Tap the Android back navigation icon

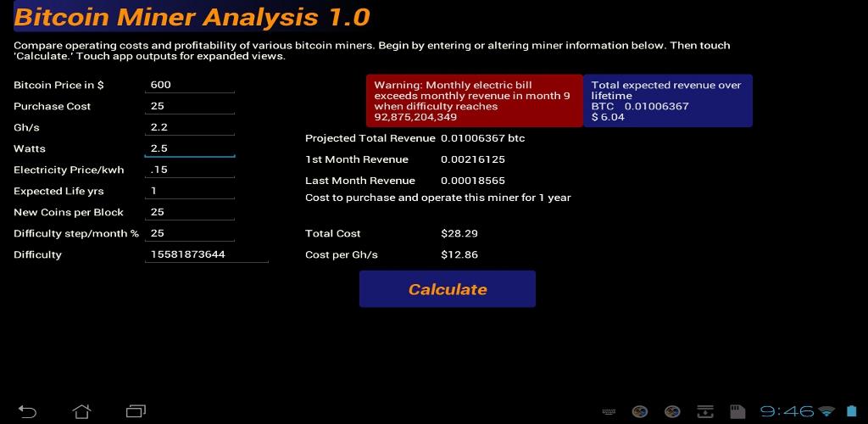27,411
